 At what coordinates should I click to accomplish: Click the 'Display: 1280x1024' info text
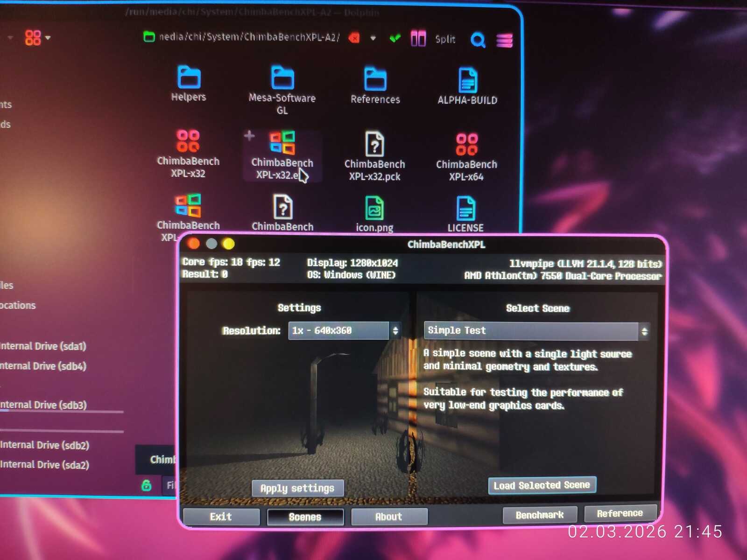click(x=352, y=263)
